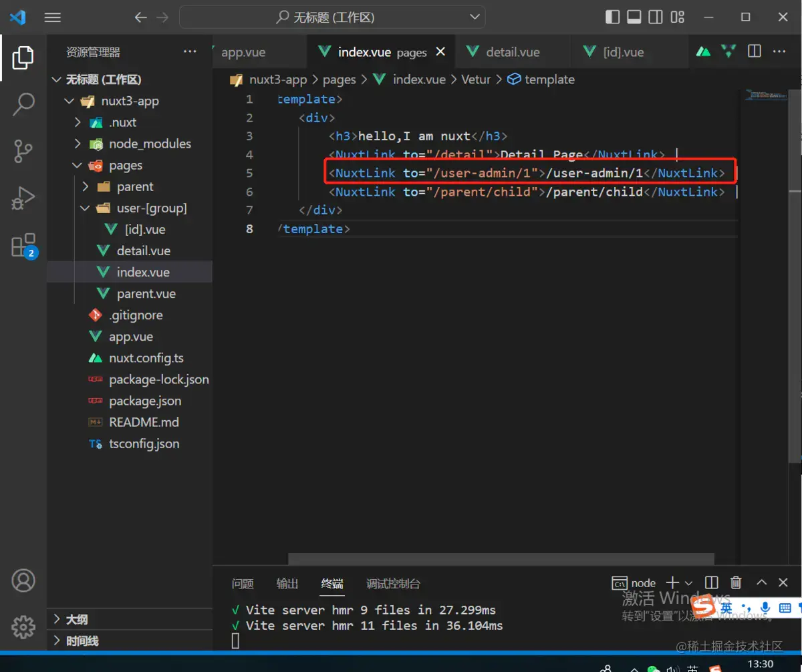The height and width of the screenshot is (672, 802).
Task: Collapse the 无标题 (工作区) workspace section
Action: 130,79
